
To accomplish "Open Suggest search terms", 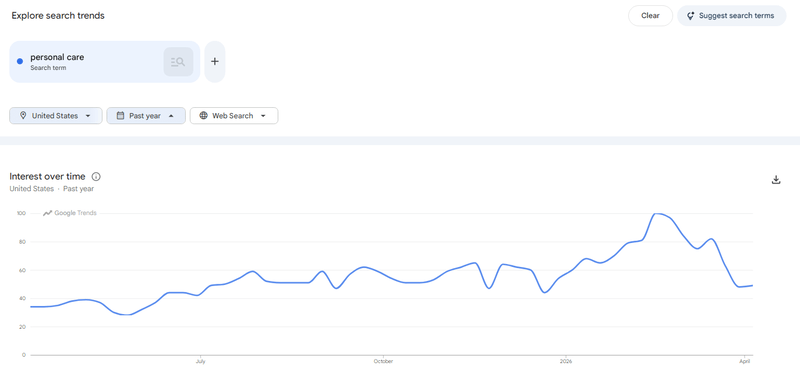I will 731,16.
